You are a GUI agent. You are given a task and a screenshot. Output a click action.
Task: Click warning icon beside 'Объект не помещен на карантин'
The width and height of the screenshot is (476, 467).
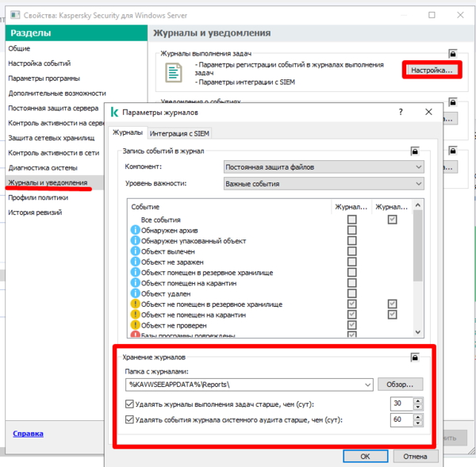[x=135, y=315]
